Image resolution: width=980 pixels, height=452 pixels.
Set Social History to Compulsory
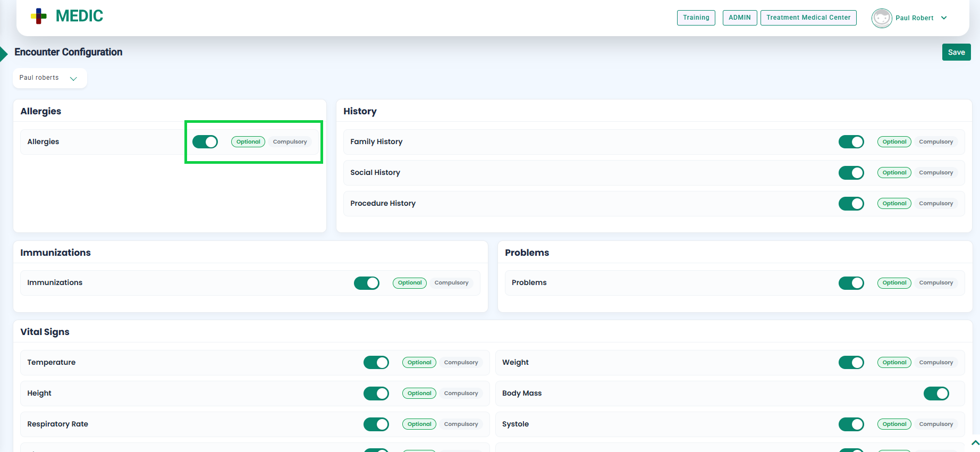[935, 173]
